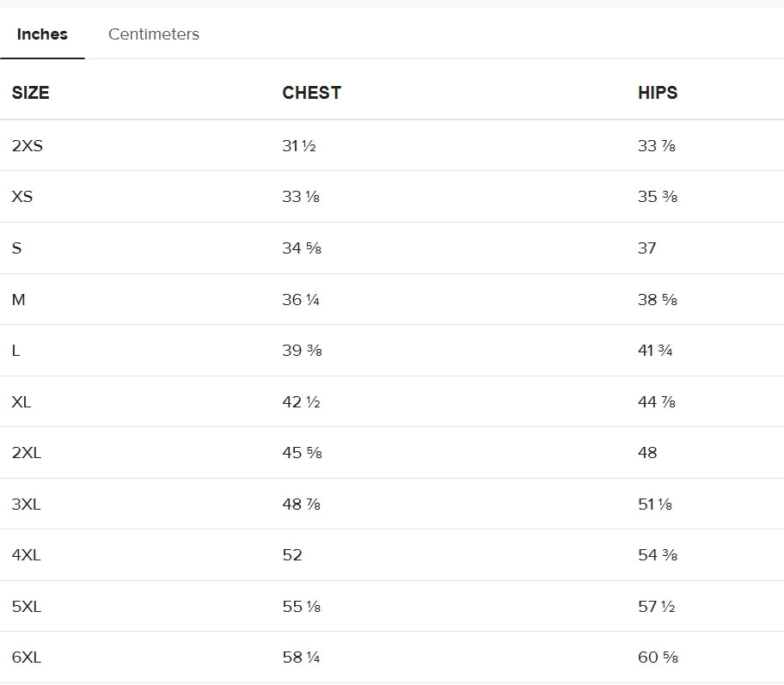The height and width of the screenshot is (685, 784).
Task: Click the hips value 60 ⅝
Action: coord(658,657)
